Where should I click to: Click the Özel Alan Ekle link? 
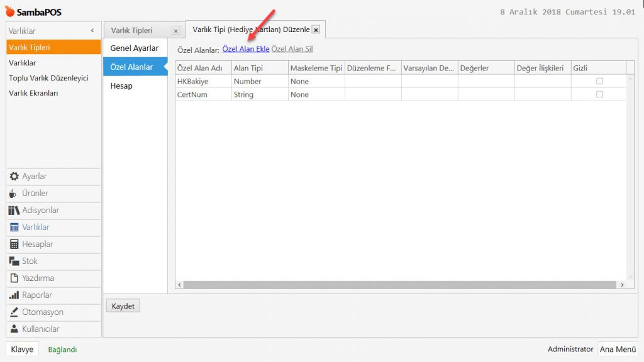(245, 49)
